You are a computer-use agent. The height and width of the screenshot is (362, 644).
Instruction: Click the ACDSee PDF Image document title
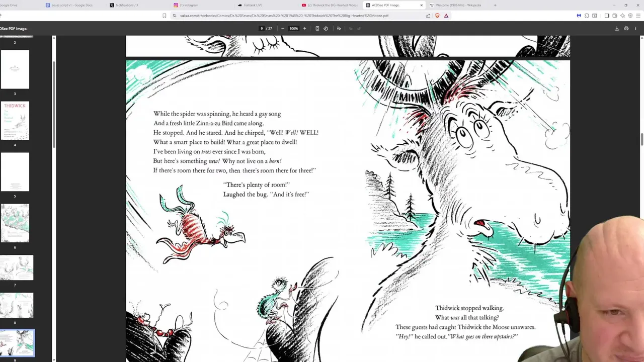[14, 29]
